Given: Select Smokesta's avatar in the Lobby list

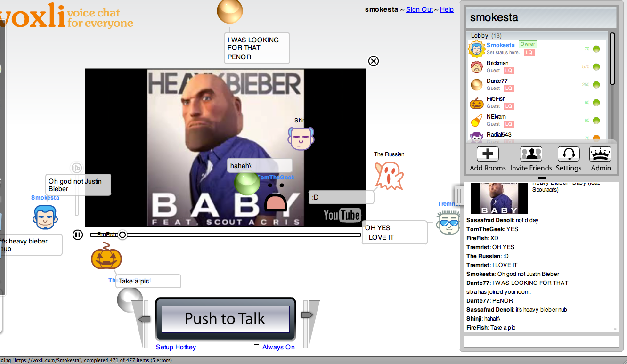Looking at the screenshot, I should pos(477,49).
